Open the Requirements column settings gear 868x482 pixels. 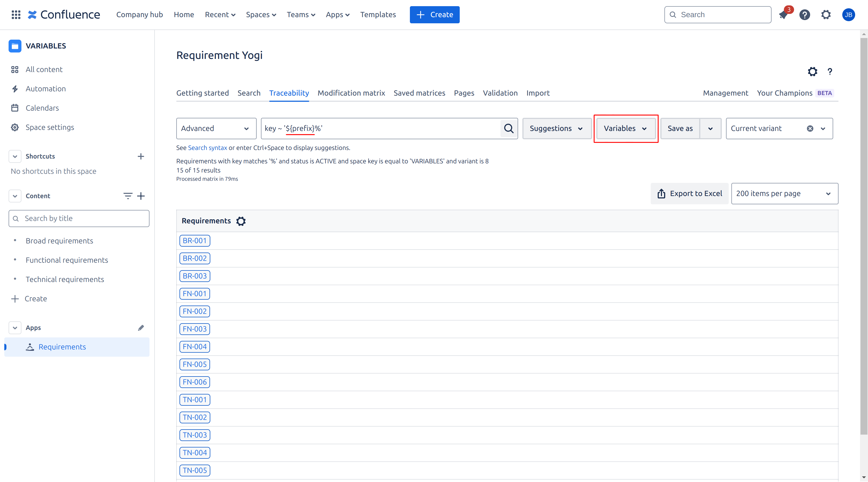coord(241,221)
